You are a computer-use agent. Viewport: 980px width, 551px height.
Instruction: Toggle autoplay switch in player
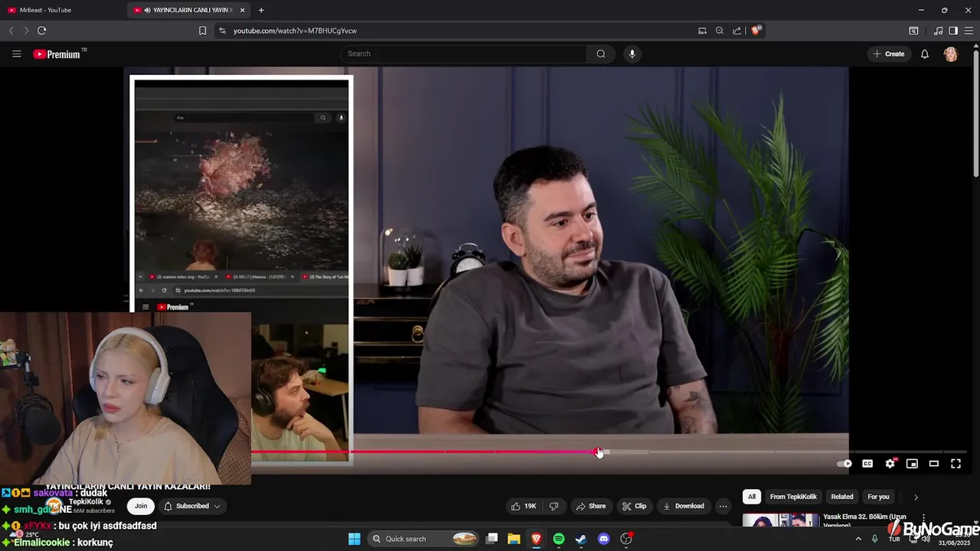pyautogui.click(x=844, y=463)
